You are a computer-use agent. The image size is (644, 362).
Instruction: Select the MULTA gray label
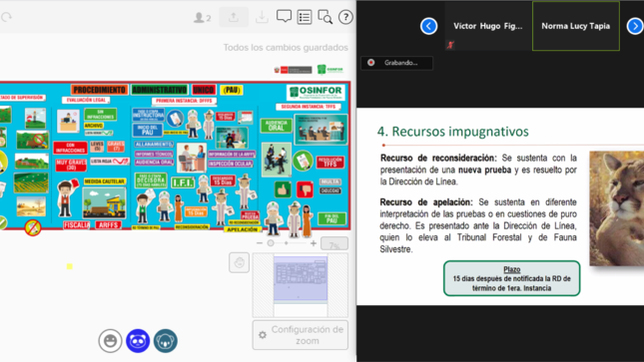pos(330,181)
